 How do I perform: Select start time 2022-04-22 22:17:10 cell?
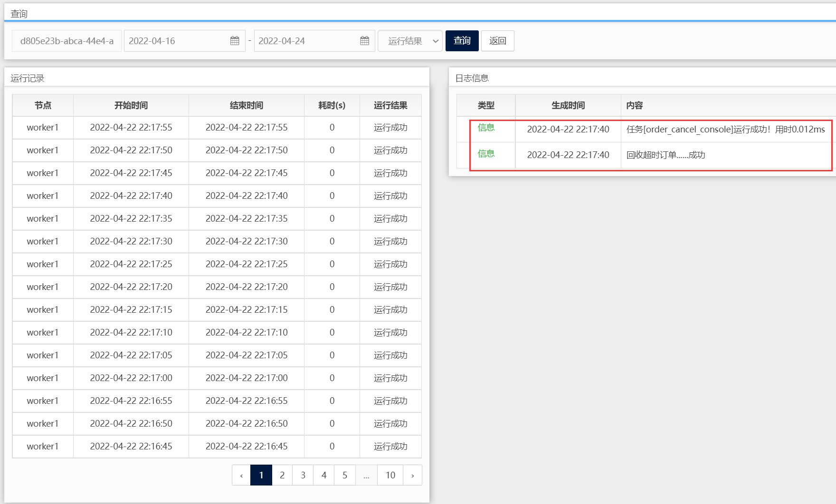point(131,333)
